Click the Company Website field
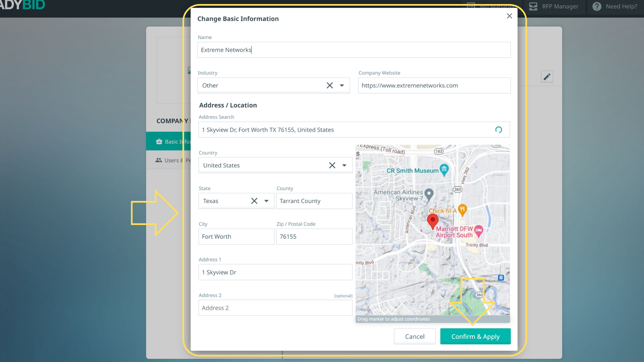The height and width of the screenshot is (362, 644). [x=434, y=85]
